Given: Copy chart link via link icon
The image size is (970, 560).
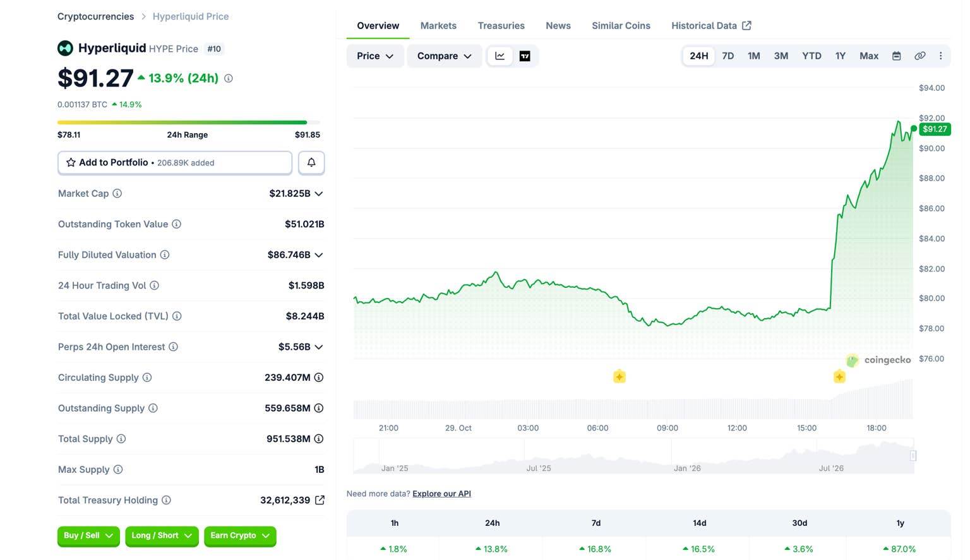Looking at the screenshot, I should point(920,56).
